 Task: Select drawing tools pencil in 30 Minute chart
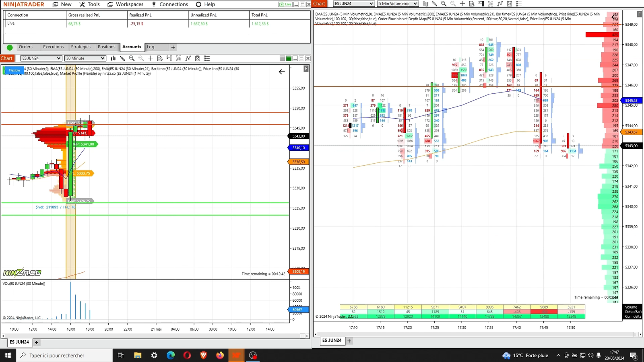pyautogui.click(x=122, y=58)
